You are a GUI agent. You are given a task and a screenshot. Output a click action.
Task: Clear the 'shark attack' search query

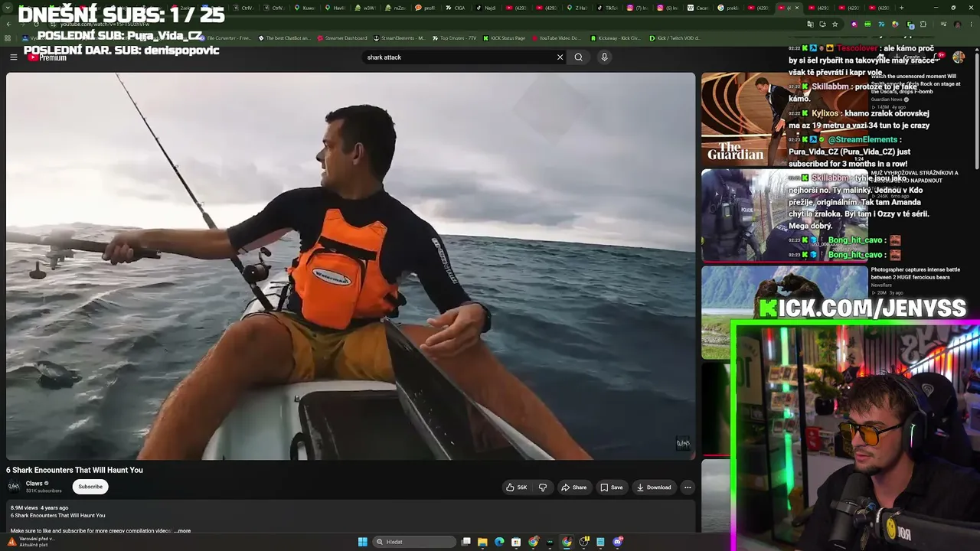tap(560, 57)
